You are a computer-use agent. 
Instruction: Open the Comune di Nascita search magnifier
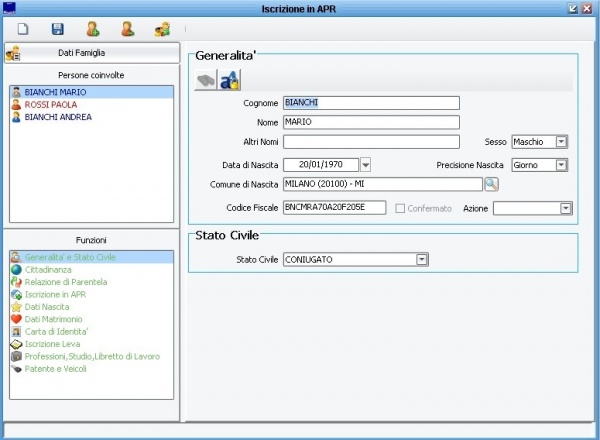[x=491, y=184]
